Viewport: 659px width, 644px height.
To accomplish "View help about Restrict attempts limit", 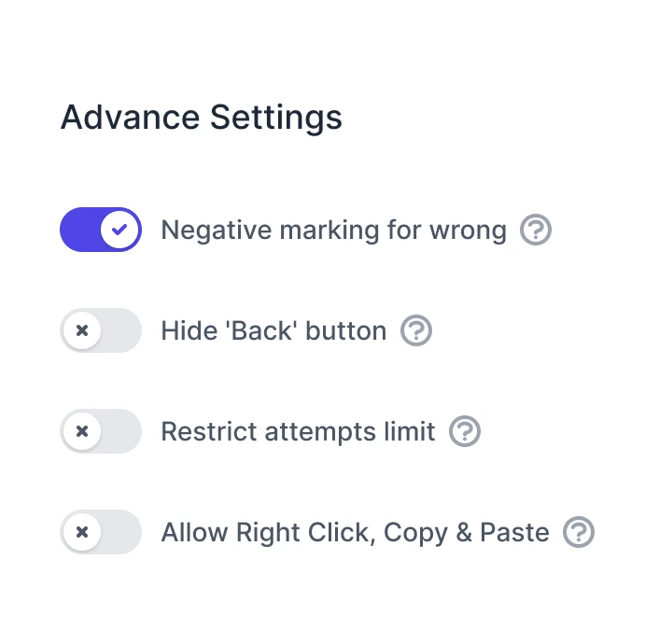I will (x=465, y=431).
